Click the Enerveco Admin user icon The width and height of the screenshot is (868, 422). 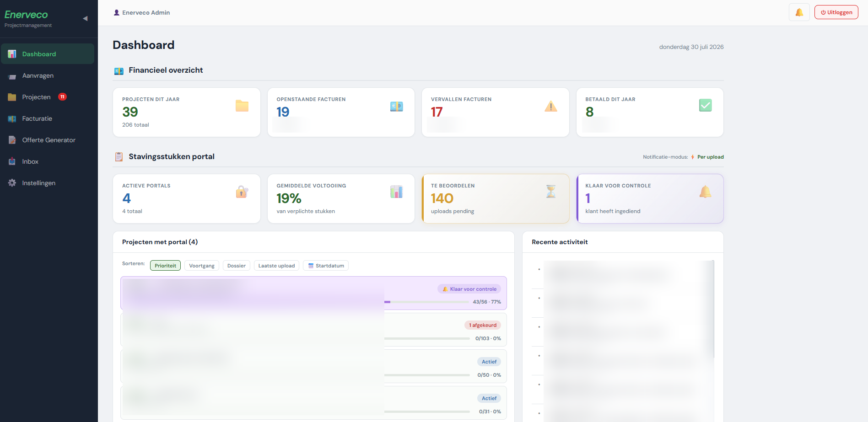(117, 13)
